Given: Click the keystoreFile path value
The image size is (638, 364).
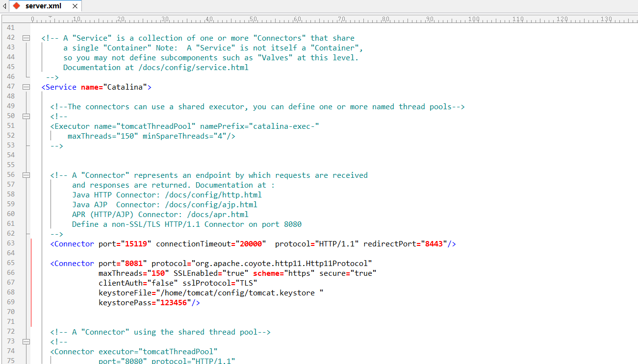Looking at the screenshot, I should [x=240, y=293].
